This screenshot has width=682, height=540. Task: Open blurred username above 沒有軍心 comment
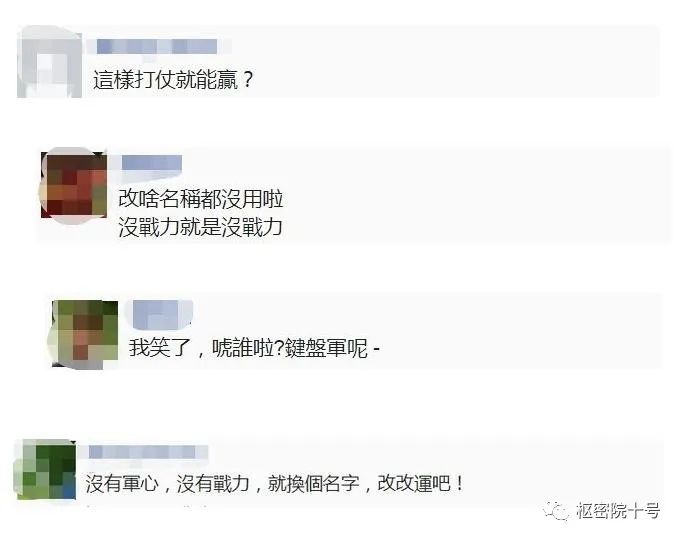tap(148, 452)
